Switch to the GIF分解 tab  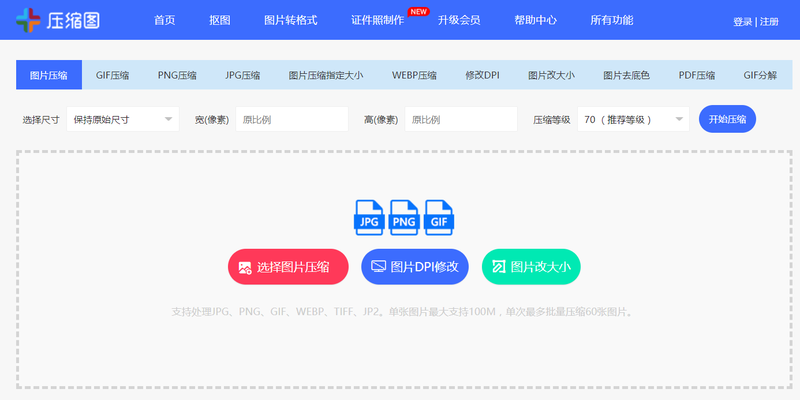760,75
